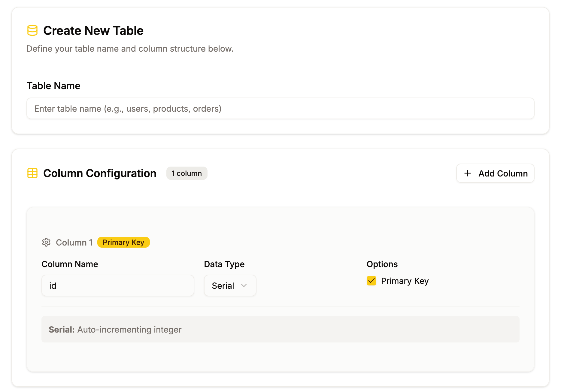Click the Column Name label
Screen dimensions: 561x392
[x=70, y=264]
